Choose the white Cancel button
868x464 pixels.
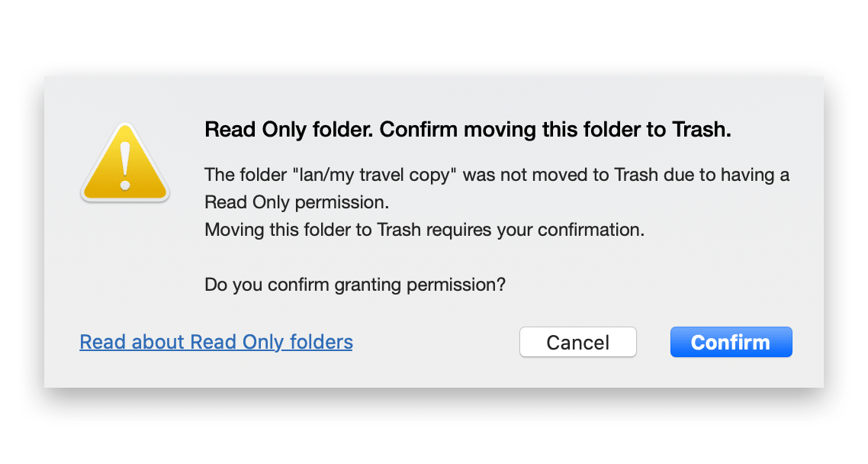pos(578,342)
